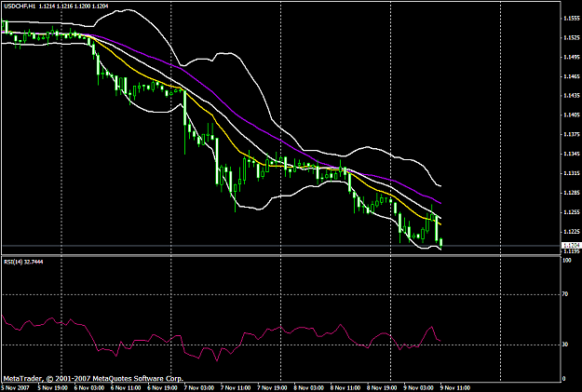Click the highlighted current price tag 1.1204
Screen dimensions: 582x392
pos(571,246)
